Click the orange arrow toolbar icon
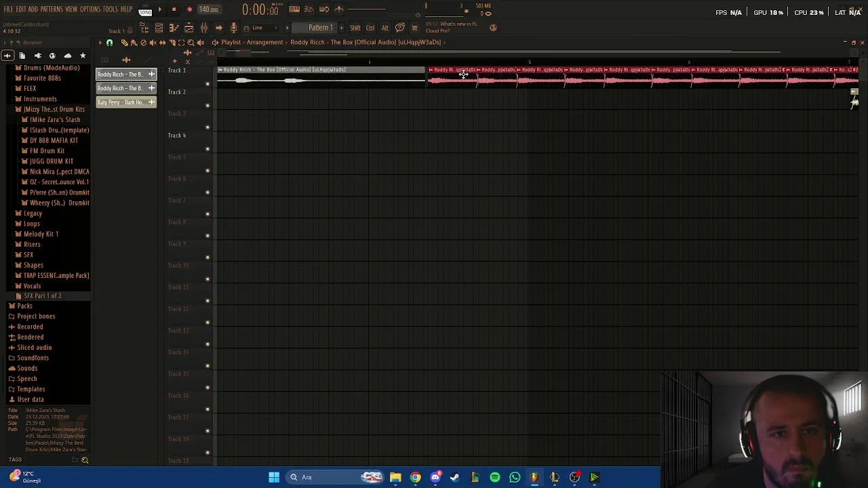Screen dimensions: 868x488 tap(218, 28)
